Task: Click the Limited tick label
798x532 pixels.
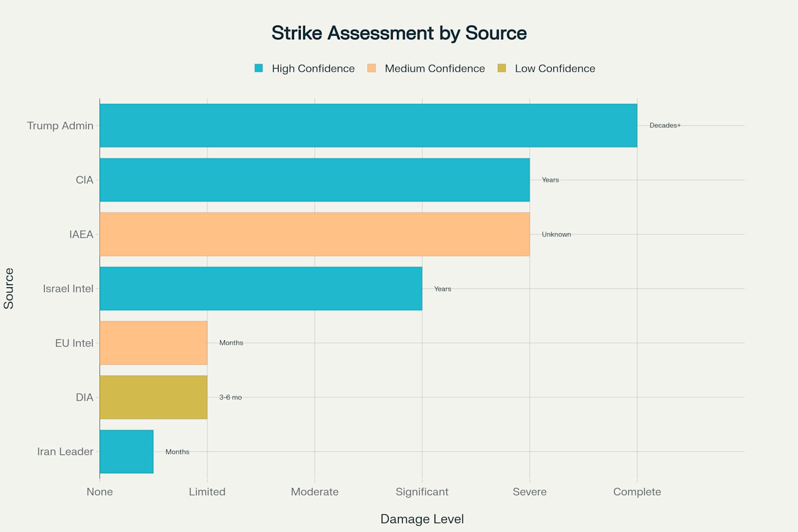Action: click(207, 491)
